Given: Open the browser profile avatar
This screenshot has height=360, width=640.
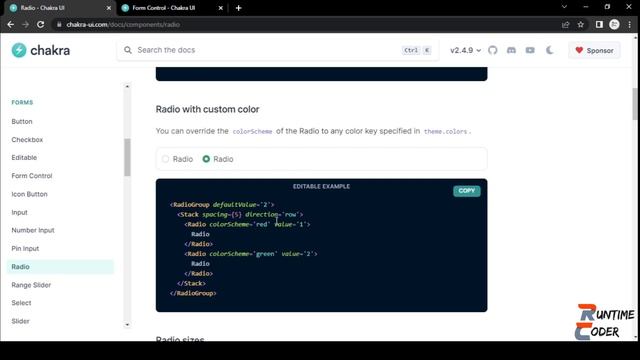Looking at the screenshot, I should (x=614, y=24).
